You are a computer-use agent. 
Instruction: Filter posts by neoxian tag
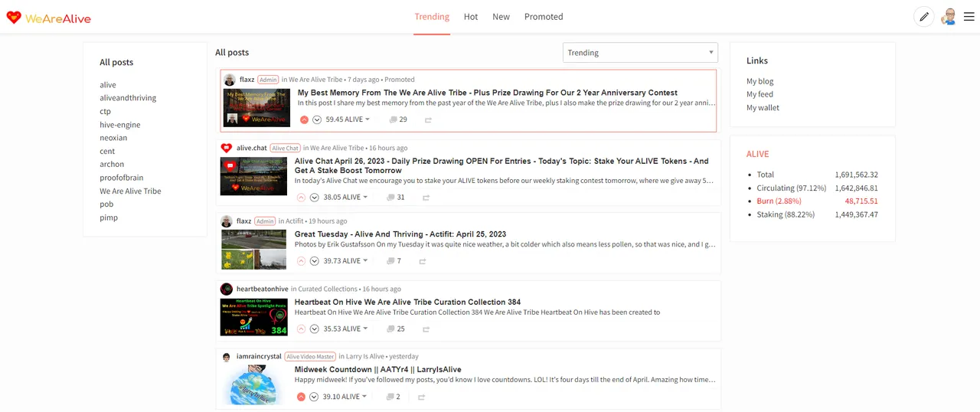pyautogui.click(x=113, y=138)
